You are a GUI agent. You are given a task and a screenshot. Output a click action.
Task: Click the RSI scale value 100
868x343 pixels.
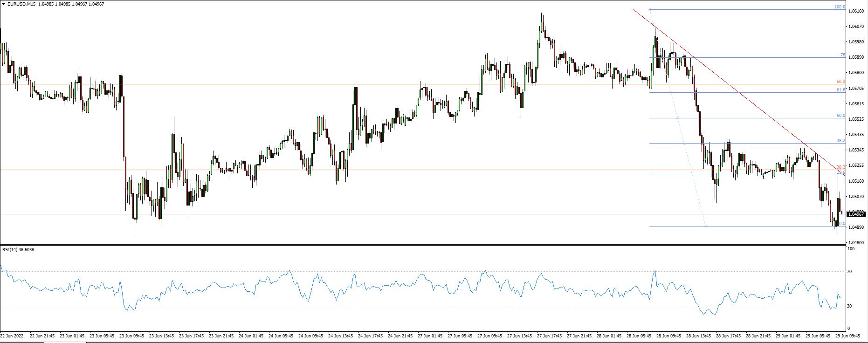pos(851,249)
